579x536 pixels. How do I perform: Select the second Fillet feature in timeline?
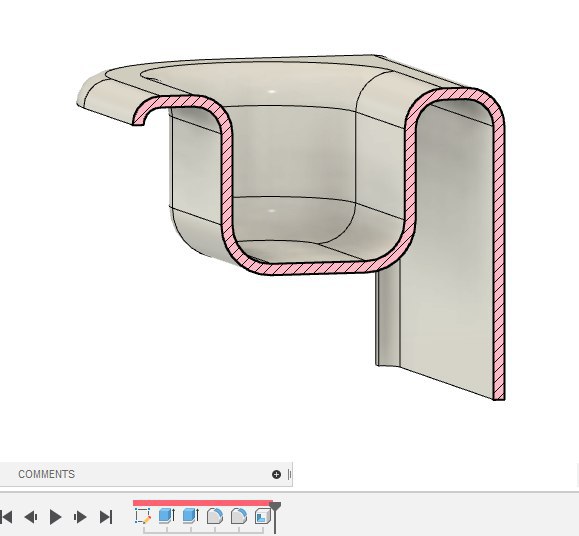pos(239,516)
